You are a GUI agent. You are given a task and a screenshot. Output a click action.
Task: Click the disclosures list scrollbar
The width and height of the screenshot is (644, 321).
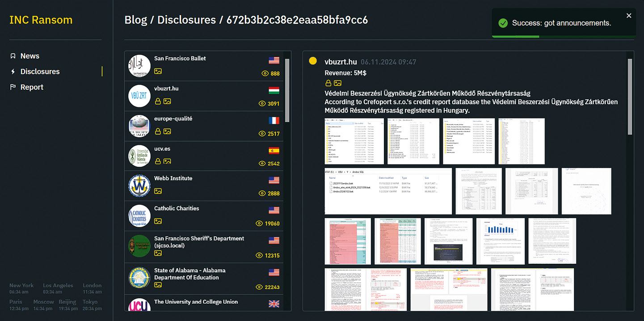[x=287, y=89]
